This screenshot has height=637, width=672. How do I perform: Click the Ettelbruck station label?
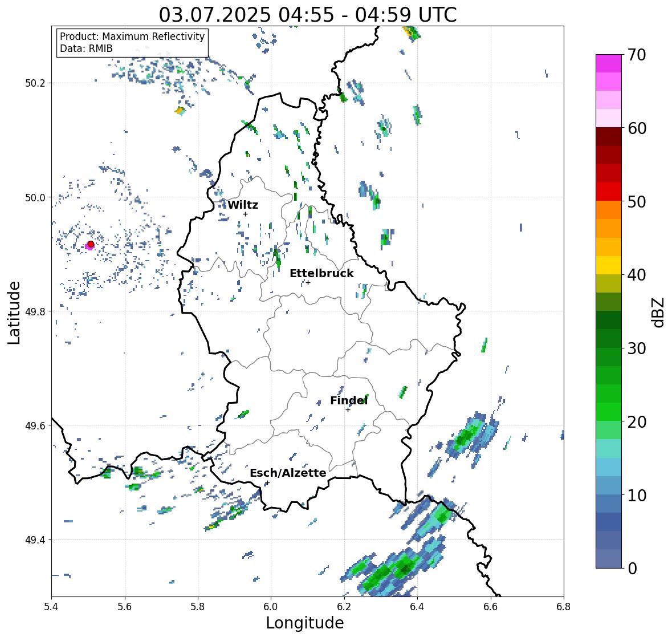[321, 273]
